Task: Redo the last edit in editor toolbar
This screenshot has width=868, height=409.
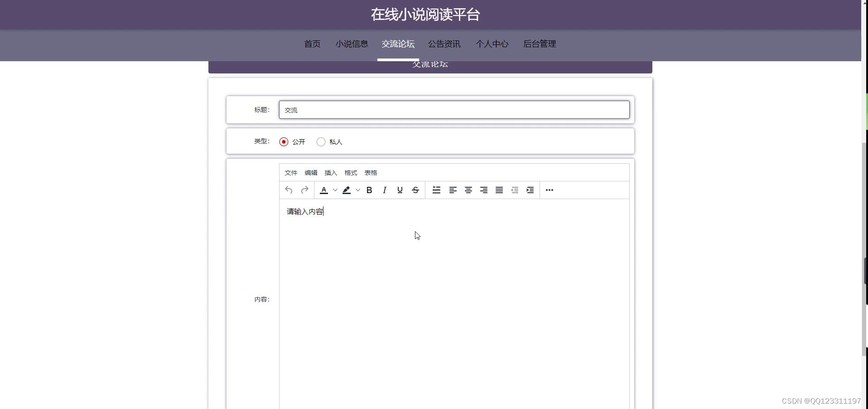Action: point(305,190)
